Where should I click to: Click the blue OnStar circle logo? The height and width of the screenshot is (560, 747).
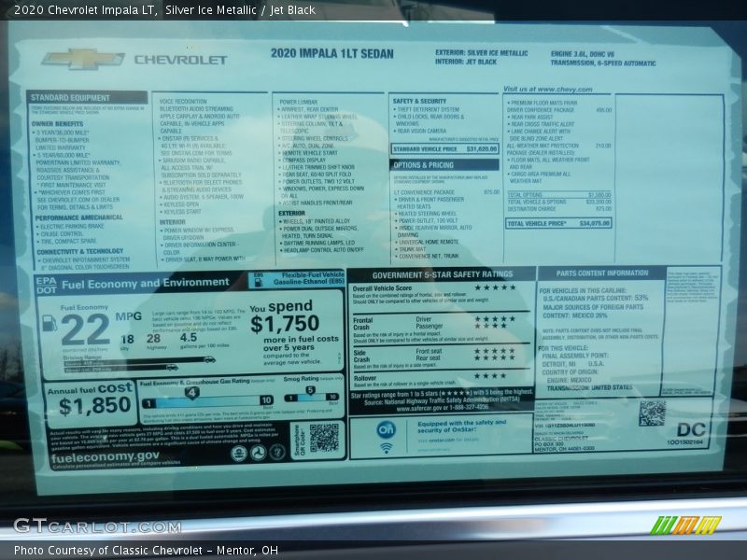(x=388, y=429)
